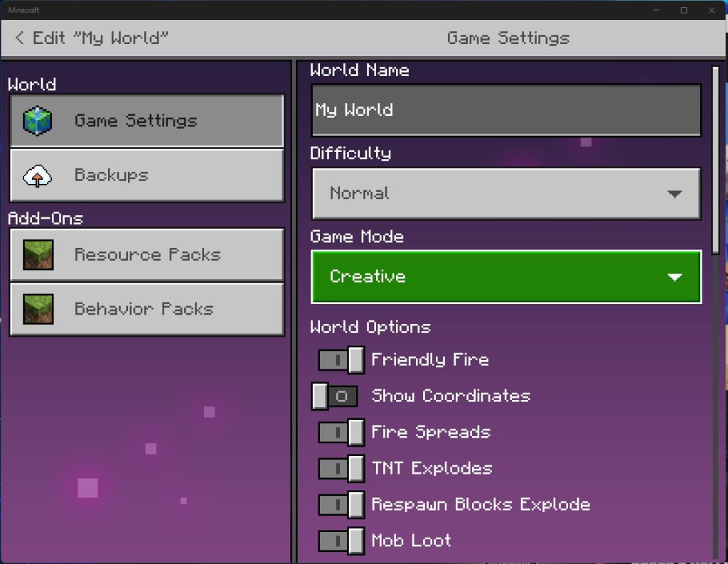The width and height of the screenshot is (728, 564).
Task: Click the World Name field containing My World
Action: [506, 110]
